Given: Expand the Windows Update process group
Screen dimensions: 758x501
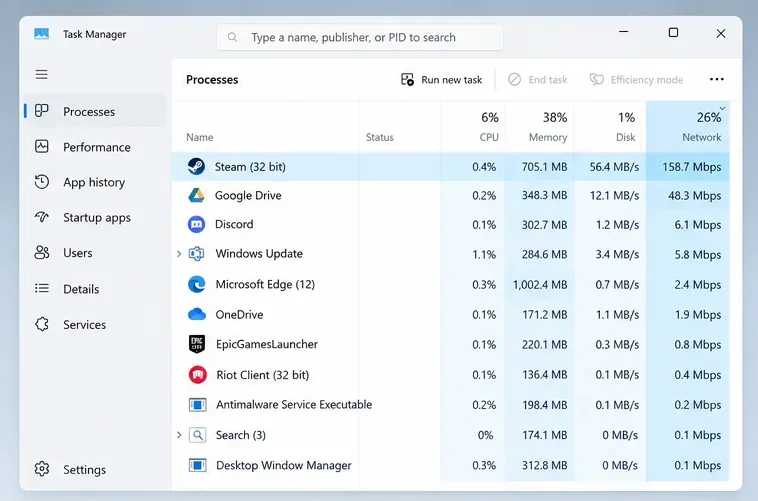Looking at the screenshot, I should coord(179,254).
